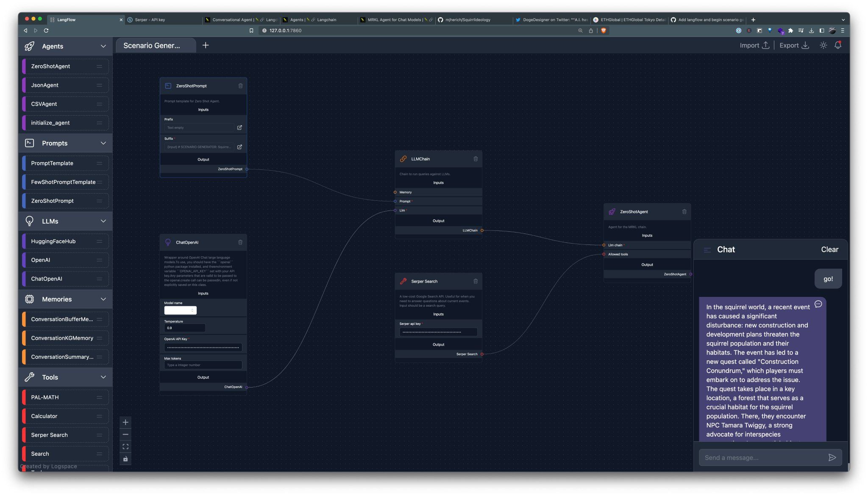Screen dimensions: 868x496
Task: Zoom out on the canvas
Action: pos(125,435)
